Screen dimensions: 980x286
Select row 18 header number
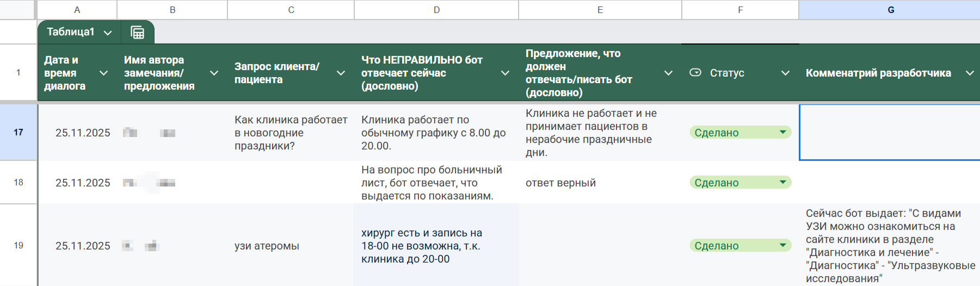tap(19, 182)
